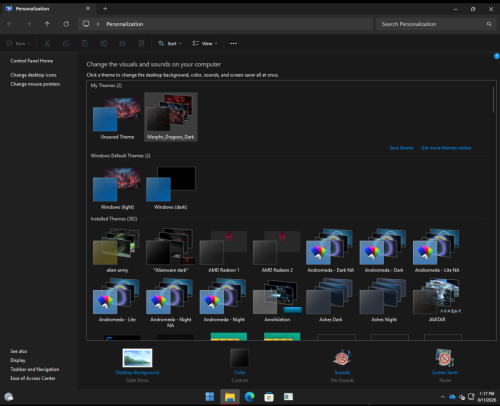The height and width of the screenshot is (406, 500).
Task: Show hidden tray icons
Action: (x=443, y=397)
